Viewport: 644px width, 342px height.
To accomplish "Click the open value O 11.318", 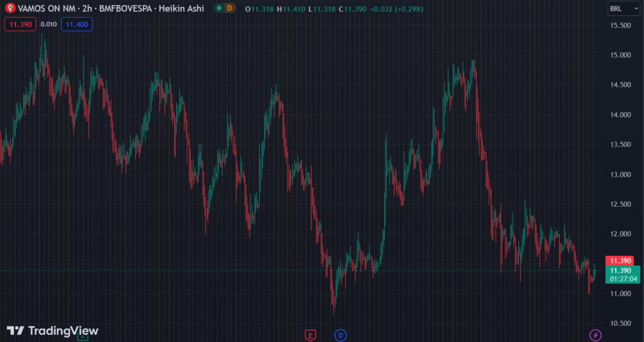I will [x=259, y=9].
